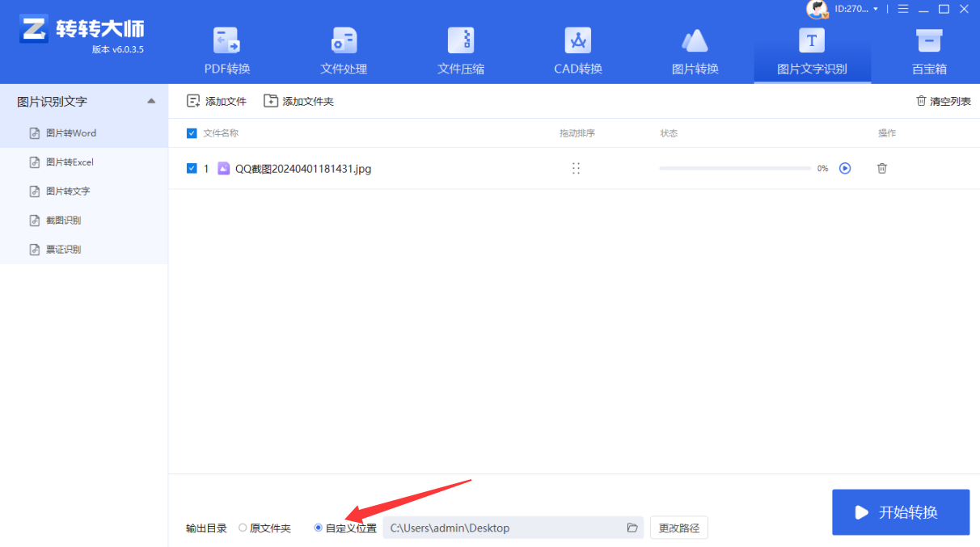Click the image file type icon
The width and height of the screenshot is (980, 547).
coord(224,168)
